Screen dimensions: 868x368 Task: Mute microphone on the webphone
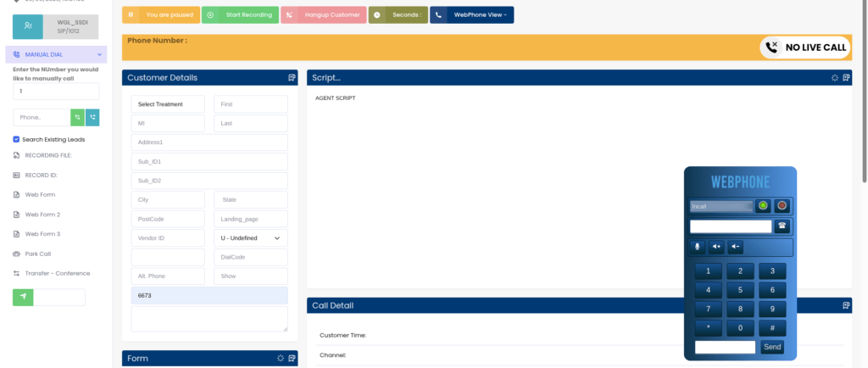click(x=698, y=247)
